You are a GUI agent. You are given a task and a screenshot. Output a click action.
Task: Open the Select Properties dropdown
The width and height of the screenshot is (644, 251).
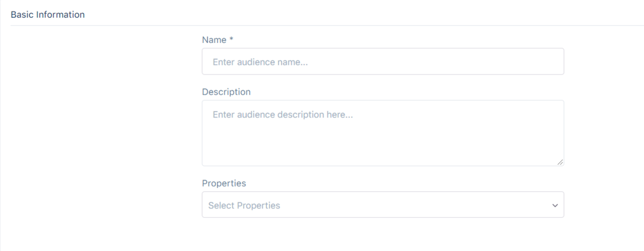383,204
